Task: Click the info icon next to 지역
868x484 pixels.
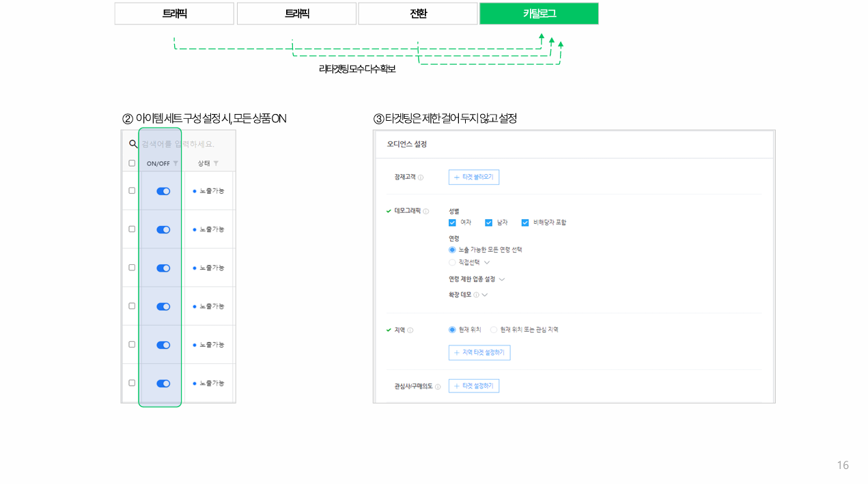Action: click(410, 330)
